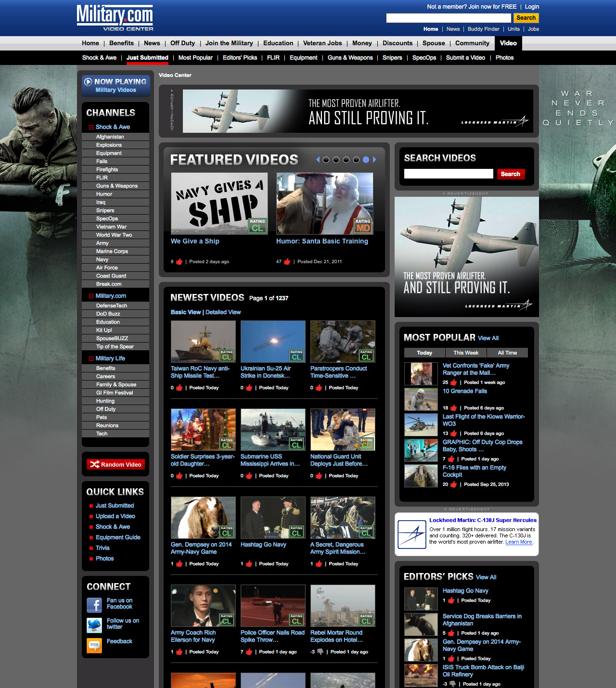The image size is (616, 688).
Task: Open the Benefits menu in the main navigation bar
Action: [x=121, y=43]
